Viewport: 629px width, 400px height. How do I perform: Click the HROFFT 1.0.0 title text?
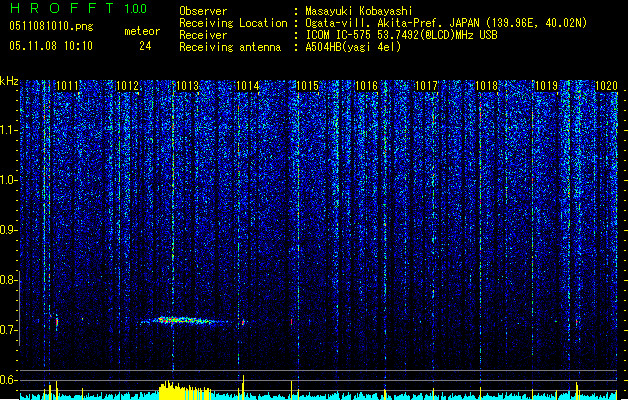tap(79, 8)
